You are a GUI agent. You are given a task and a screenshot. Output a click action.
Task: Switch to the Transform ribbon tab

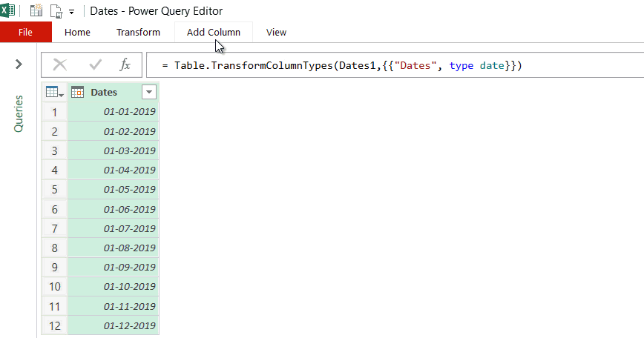pos(138,32)
